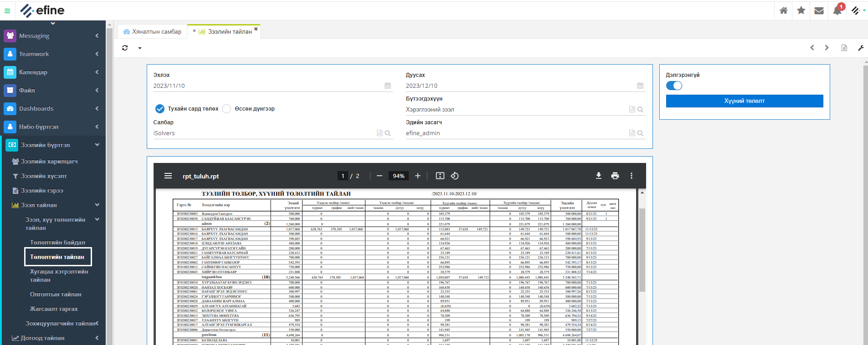Click the document icon in toolbar
The image size is (868, 345).
coord(844,48)
